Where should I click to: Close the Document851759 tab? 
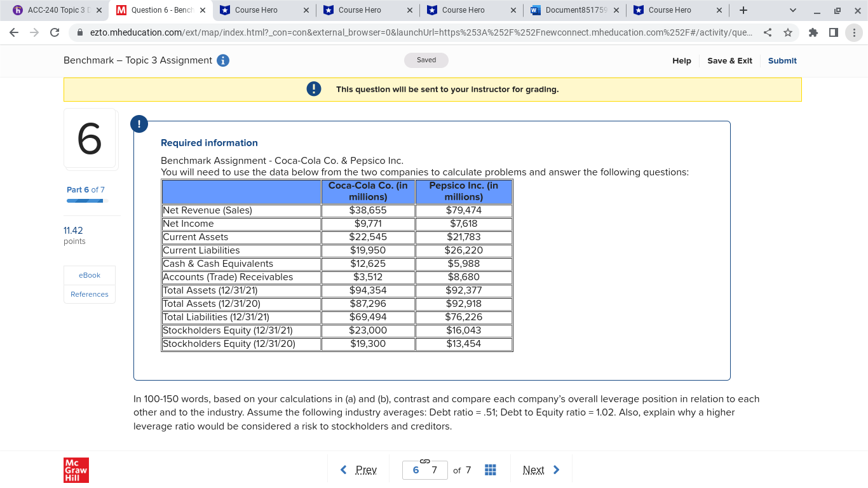(616, 10)
